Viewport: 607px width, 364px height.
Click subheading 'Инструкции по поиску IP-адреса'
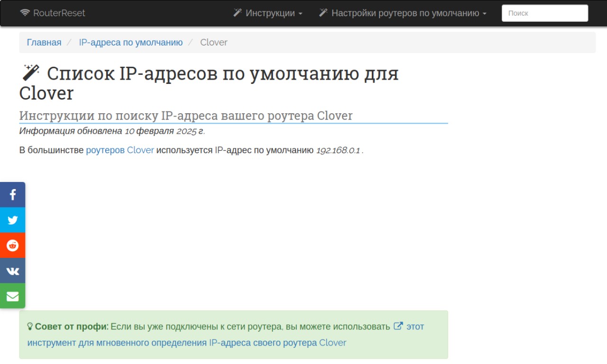click(186, 116)
